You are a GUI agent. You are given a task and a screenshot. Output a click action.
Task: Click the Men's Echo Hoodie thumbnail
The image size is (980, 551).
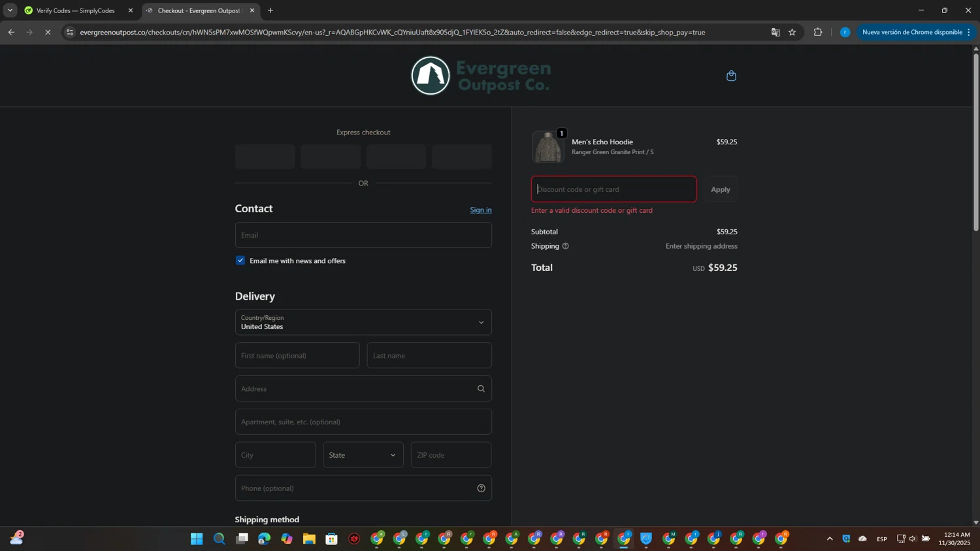547,147
